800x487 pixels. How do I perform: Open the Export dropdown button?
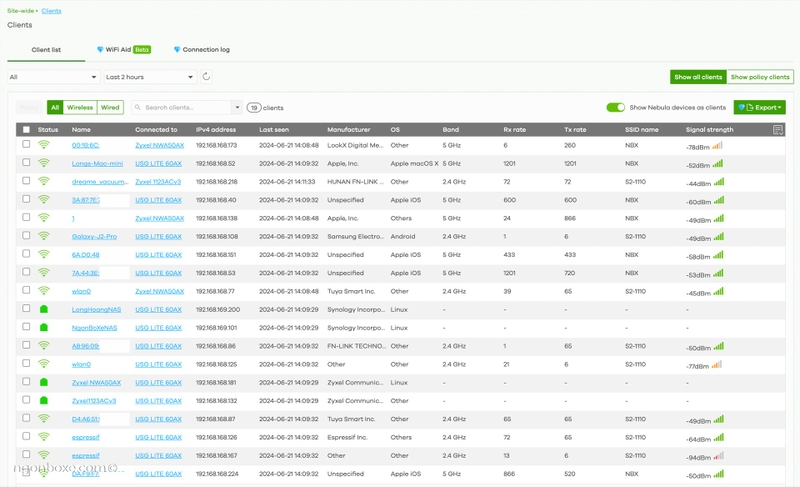(x=760, y=107)
